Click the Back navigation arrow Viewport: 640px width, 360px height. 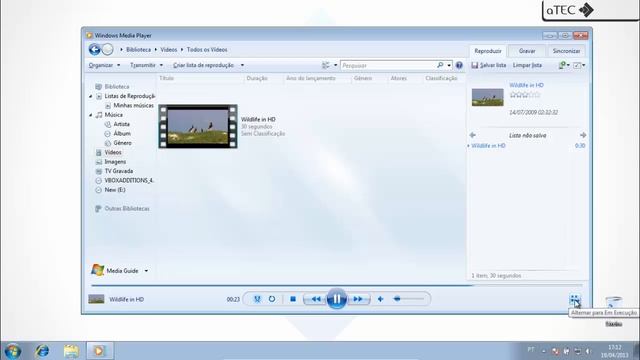coord(94,49)
